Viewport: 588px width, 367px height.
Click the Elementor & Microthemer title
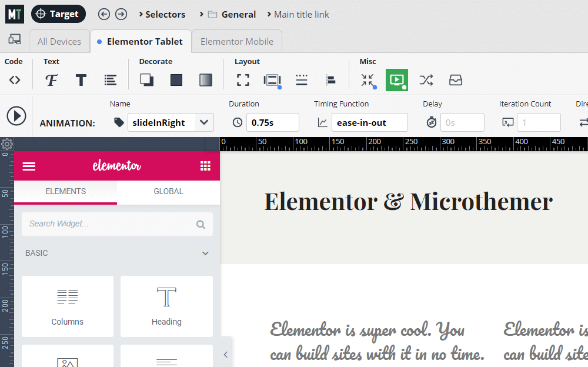click(x=409, y=202)
